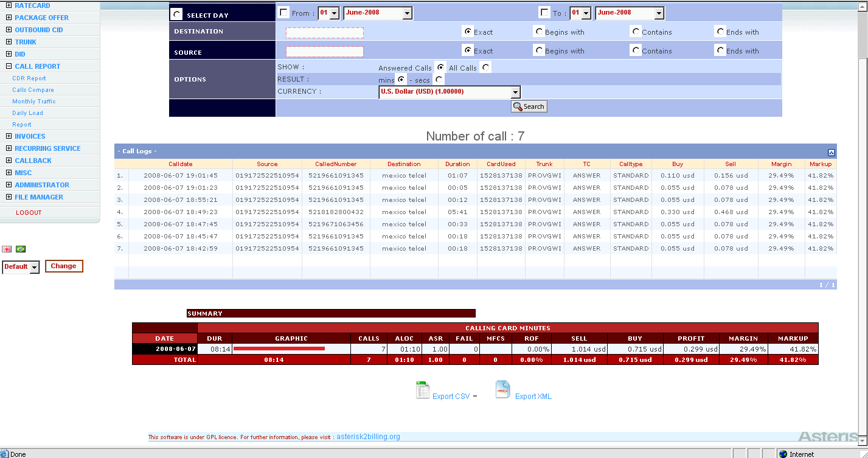Screen dimensions: 868x458
Task: Select Source Begins with radio option
Action: coord(539,50)
